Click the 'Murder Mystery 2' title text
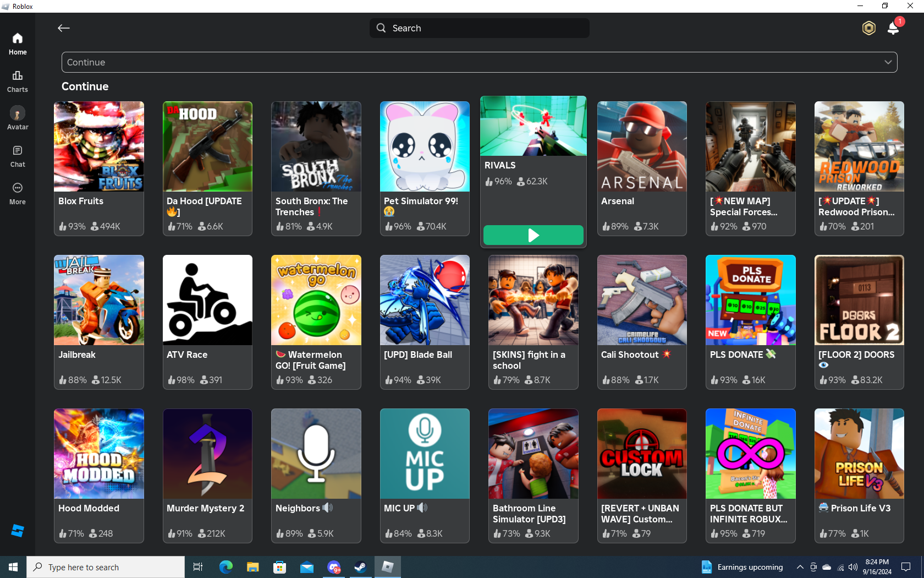 [x=206, y=508]
